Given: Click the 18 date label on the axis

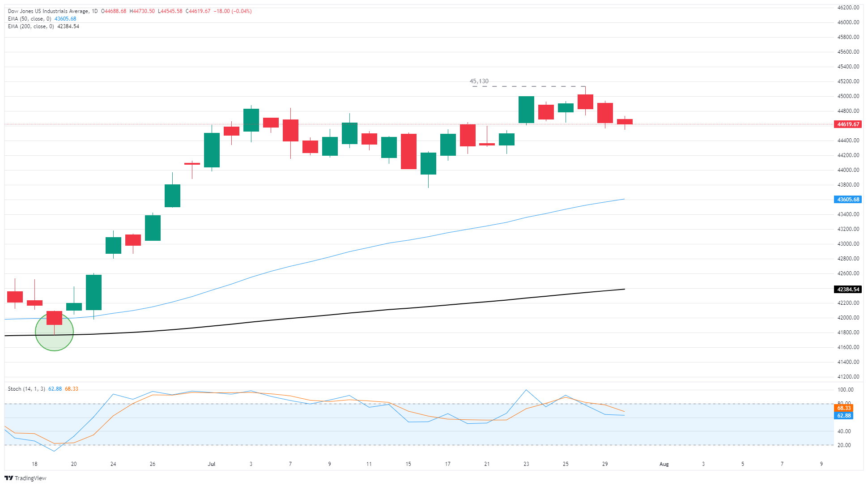Looking at the screenshot, I should [x=34, y=464].
